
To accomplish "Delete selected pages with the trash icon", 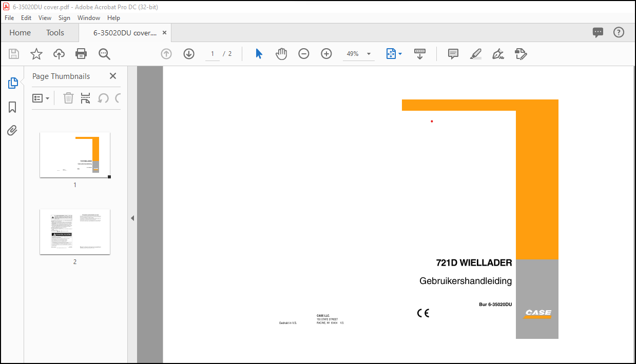I will coord(68,98).
